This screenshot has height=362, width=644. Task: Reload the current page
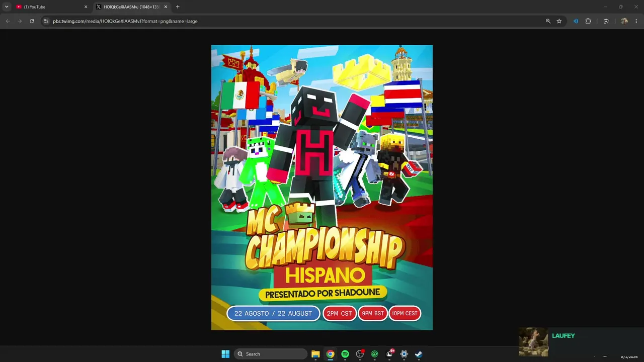[x=32, y=21]
